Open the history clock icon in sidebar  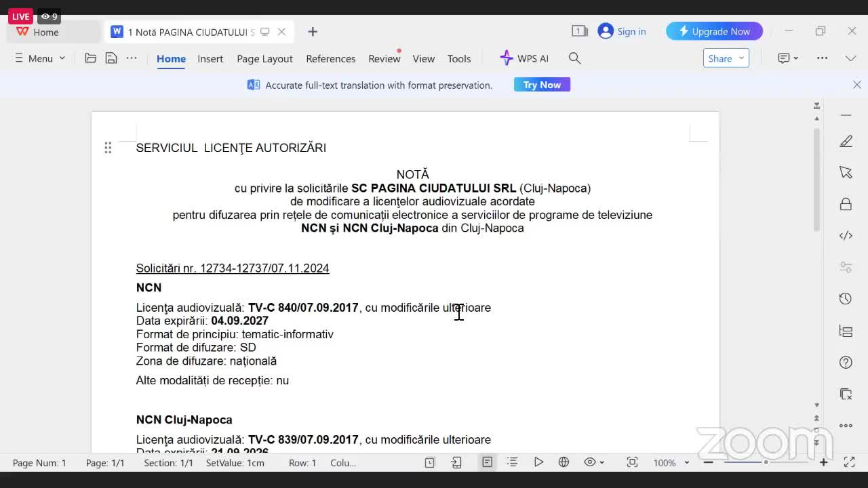pyautogui.click(x=846, y=299)
